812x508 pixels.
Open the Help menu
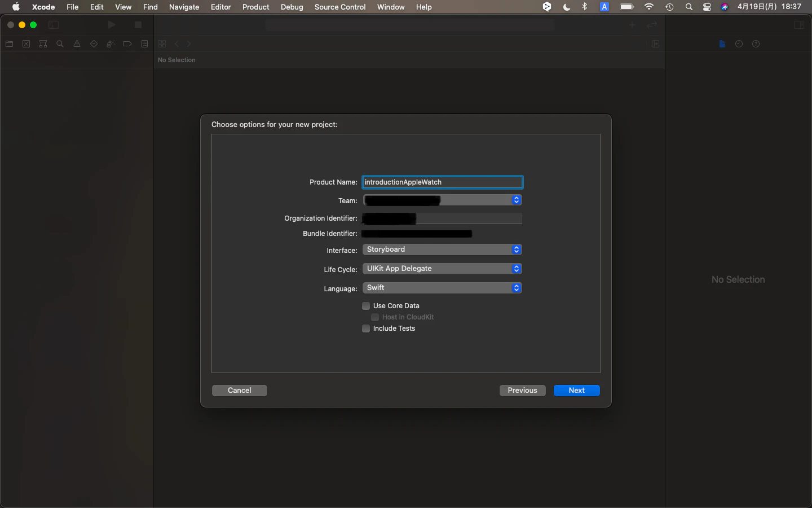[424, 7]
